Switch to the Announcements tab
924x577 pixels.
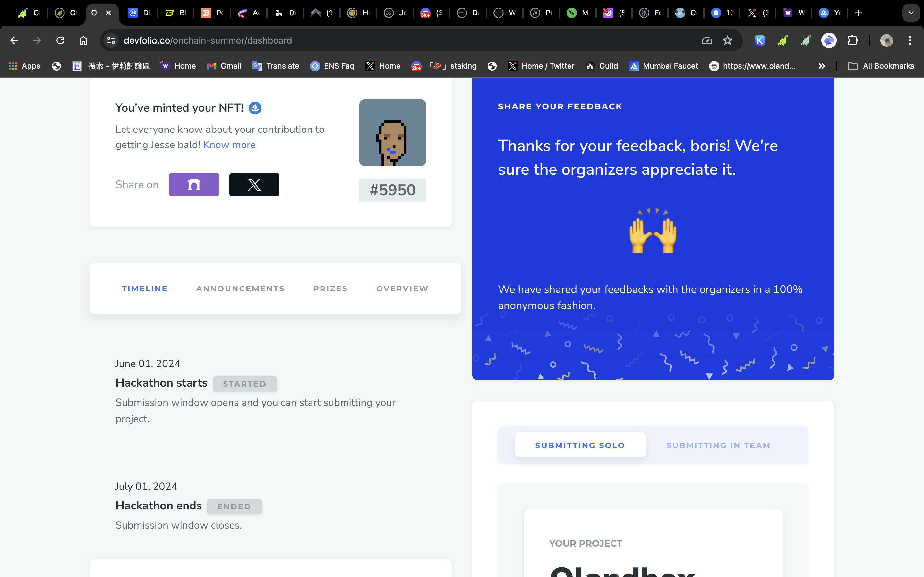click(x=241, y=289)
